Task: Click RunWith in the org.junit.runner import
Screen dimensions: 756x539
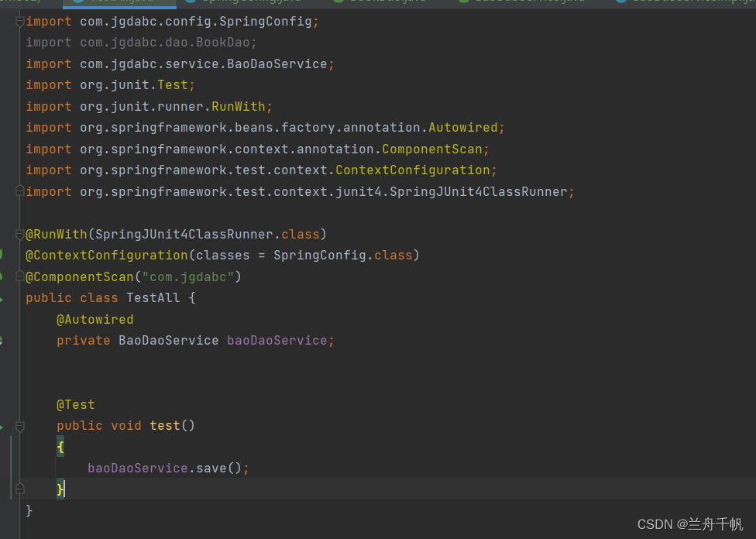Action: pyautogui.click(x=238, y=106)
